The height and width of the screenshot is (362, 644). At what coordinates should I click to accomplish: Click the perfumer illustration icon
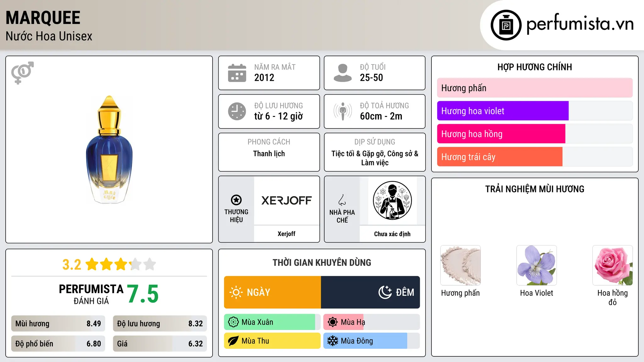coord(392,200)
